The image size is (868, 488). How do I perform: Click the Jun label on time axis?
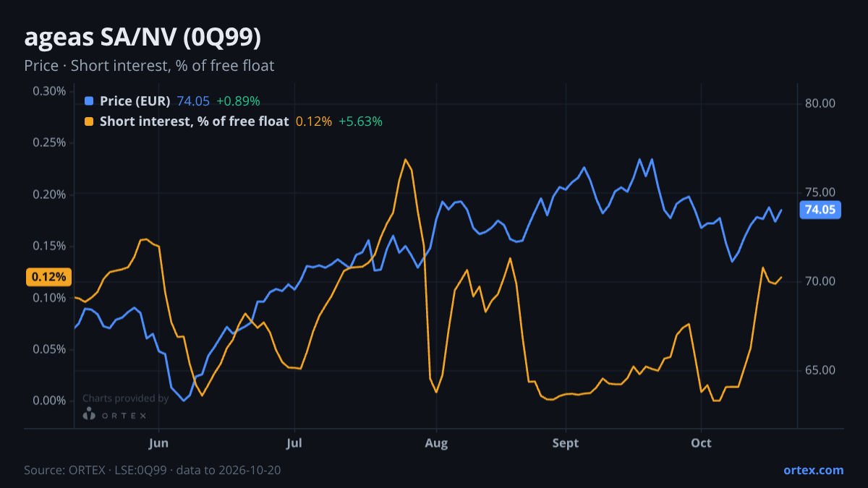pos(158,443)
